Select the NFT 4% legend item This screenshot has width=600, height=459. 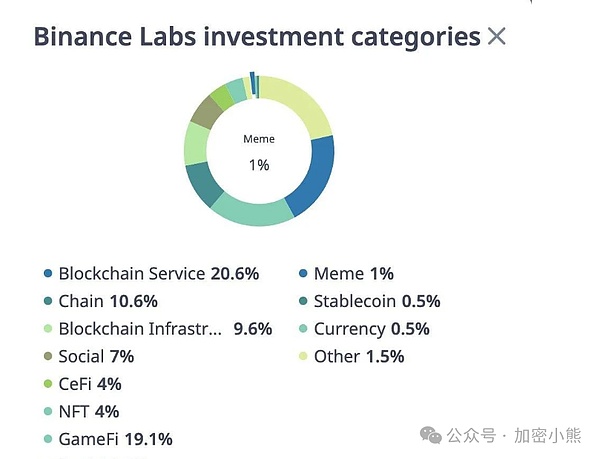(x=89, y=411)
